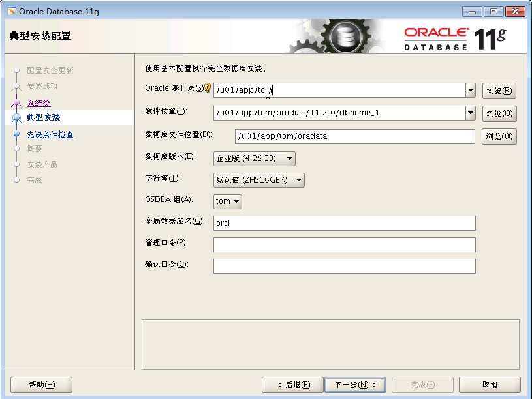Click the 全局数据库名(G) label
This screenshot has width=532, height=399.
pos(175,222)
